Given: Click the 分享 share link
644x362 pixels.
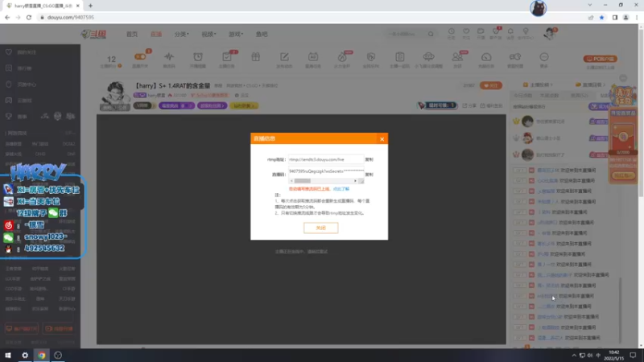Looking at the screenshot, I should coord(470,105).
